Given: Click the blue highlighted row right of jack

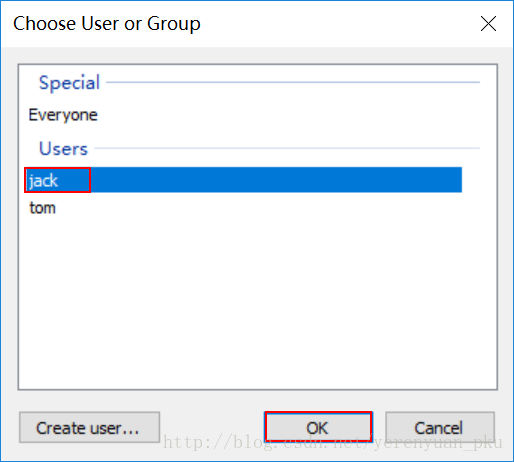Looking at the screenshot, I should click(276, 180).
